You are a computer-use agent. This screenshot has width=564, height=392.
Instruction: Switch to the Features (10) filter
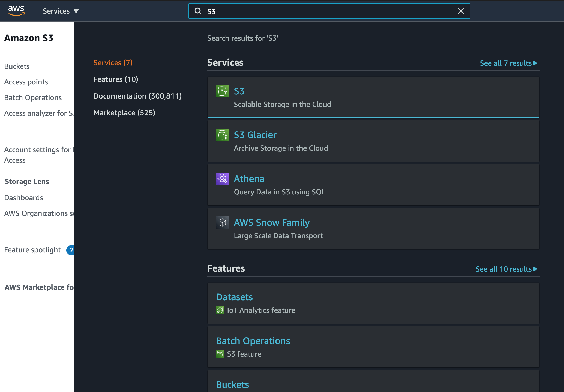[x=116, y=79]
